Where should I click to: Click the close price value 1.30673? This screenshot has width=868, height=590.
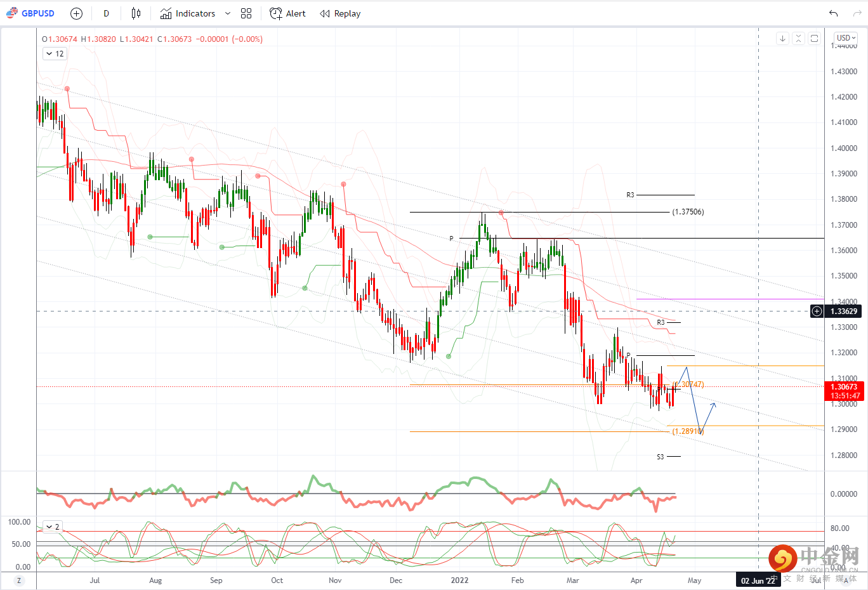(177, 39)
